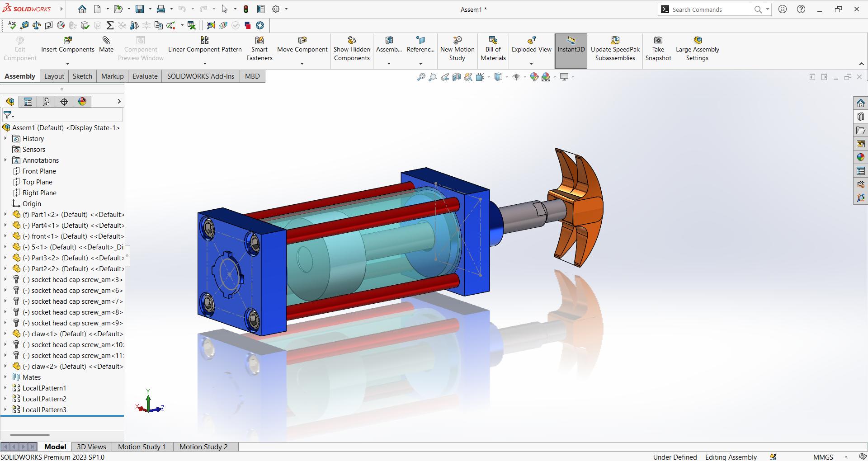Image resolution: width=868 pixels, height=461 pixels.
Task: Collapse the CommandManager ribbon arrow
Action: pos(862,64)
